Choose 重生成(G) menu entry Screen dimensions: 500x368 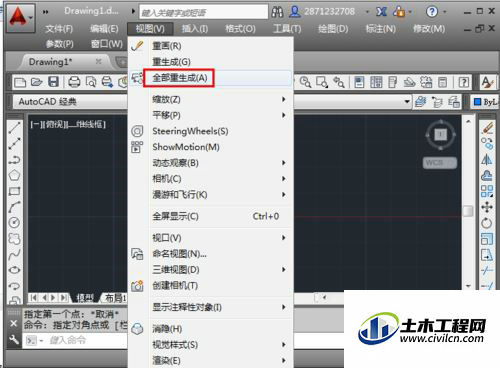[x=211, y=62]
